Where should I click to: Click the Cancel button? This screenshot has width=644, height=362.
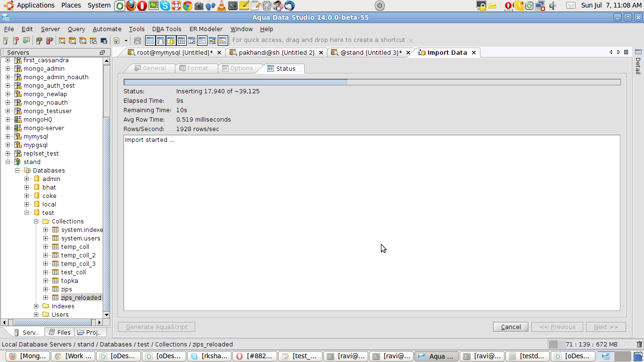511,327
